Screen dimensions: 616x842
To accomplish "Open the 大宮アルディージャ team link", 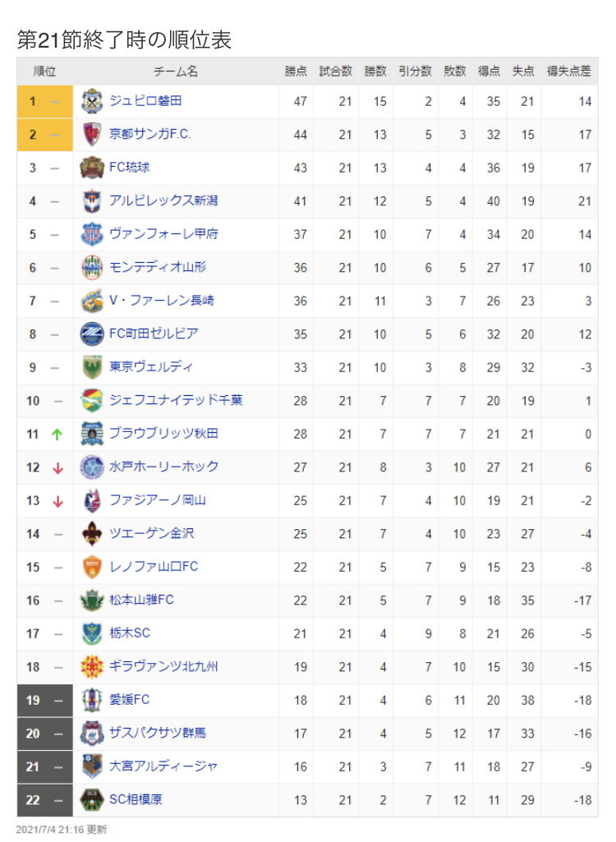I will tap(163, 766).
